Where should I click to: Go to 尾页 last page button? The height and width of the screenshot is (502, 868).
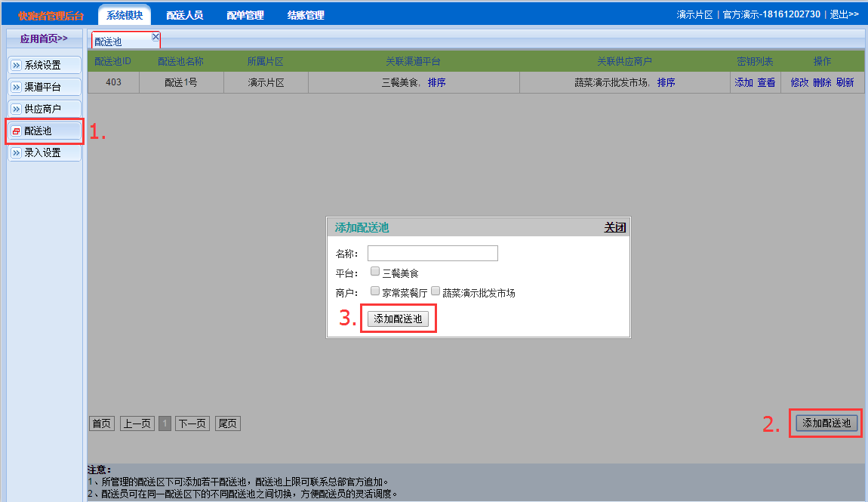[227, 423]
